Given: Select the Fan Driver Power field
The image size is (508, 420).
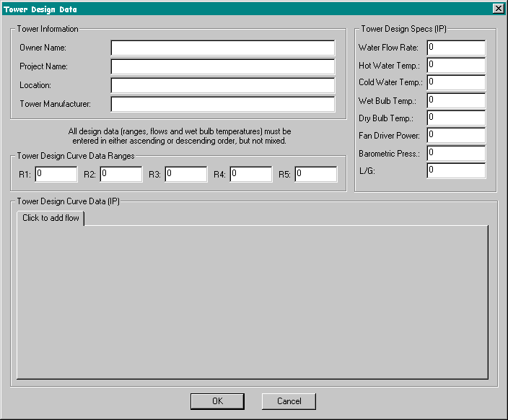Looking at the screenshot, I should 456,135.
